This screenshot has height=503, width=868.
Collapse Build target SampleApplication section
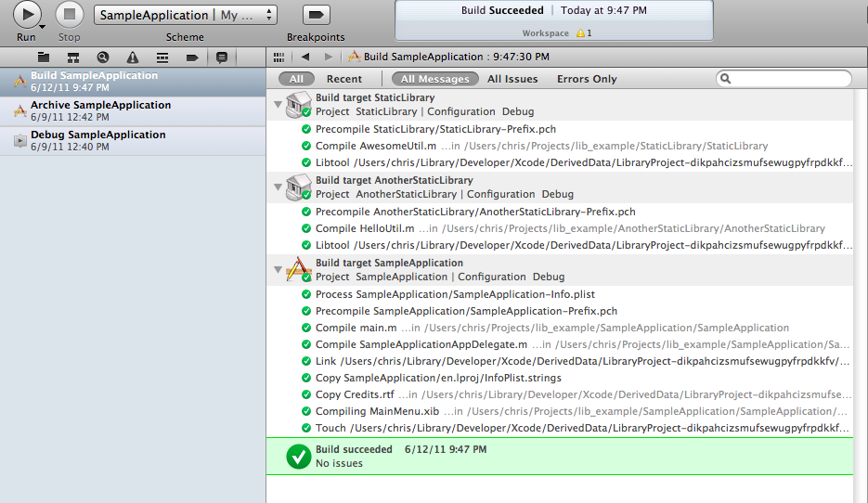tap(278, 269)
